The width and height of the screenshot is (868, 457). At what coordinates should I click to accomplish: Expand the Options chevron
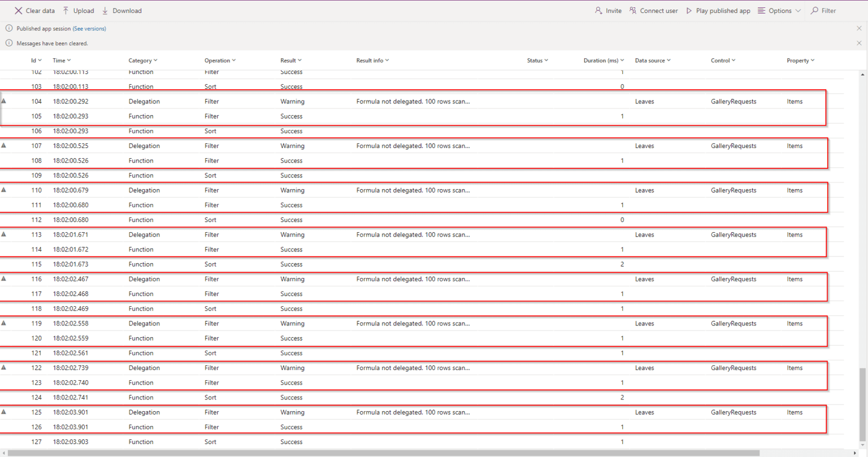pos(797,10)
